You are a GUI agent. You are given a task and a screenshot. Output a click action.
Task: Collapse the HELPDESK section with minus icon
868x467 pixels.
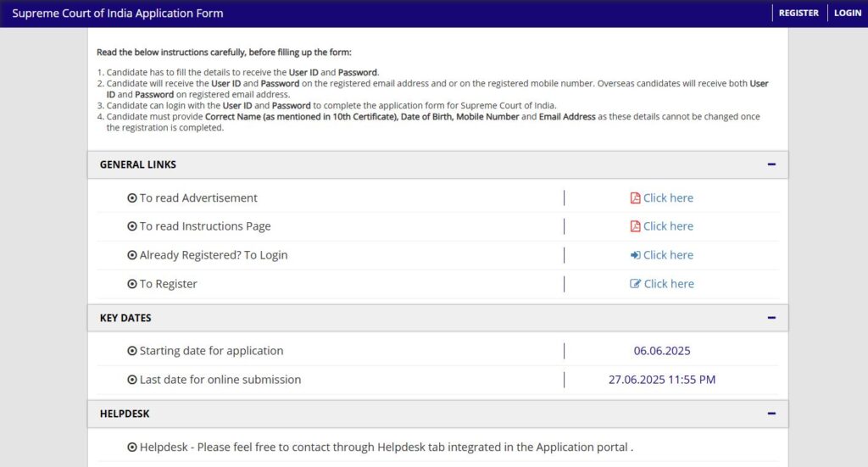pyautogui.click(x=771, y=414)
